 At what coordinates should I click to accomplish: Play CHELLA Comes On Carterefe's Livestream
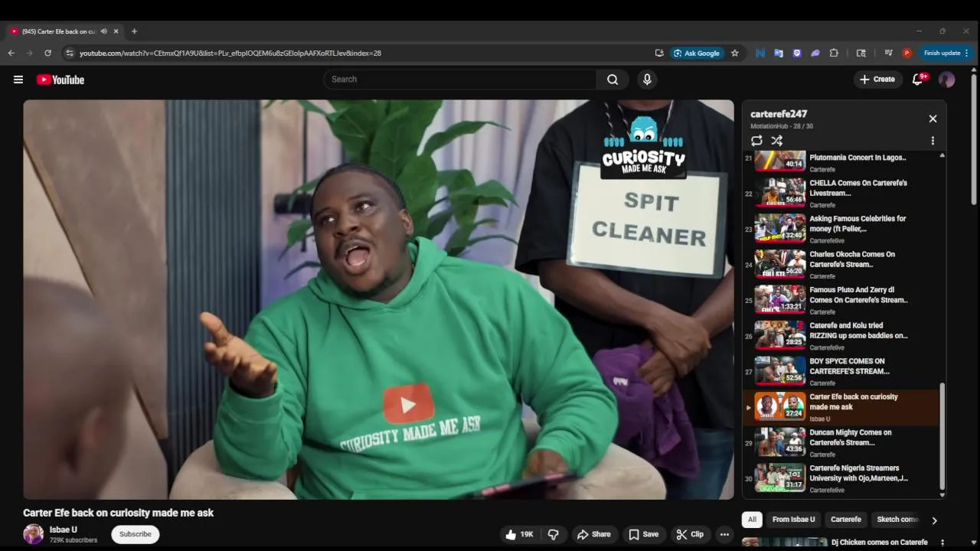(840, 193)
